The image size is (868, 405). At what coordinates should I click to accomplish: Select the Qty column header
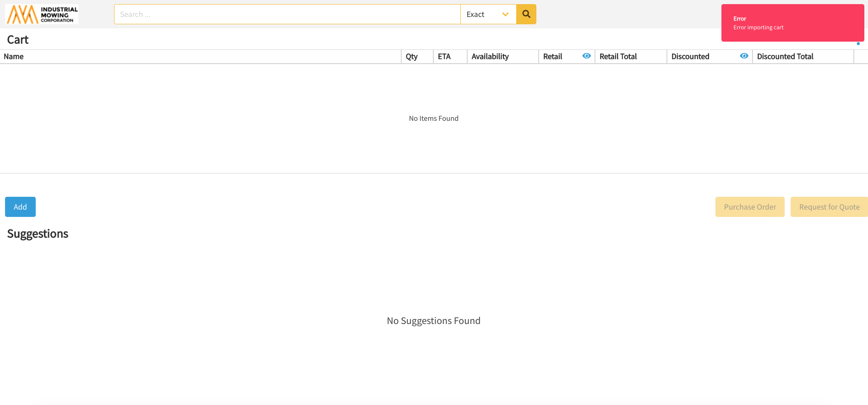point(411,56)
